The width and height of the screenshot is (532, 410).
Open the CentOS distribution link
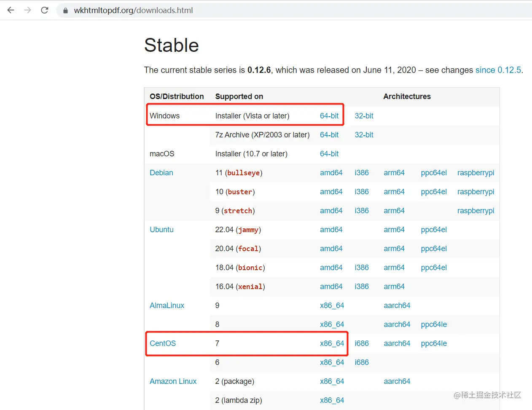(x=163, y=343)
